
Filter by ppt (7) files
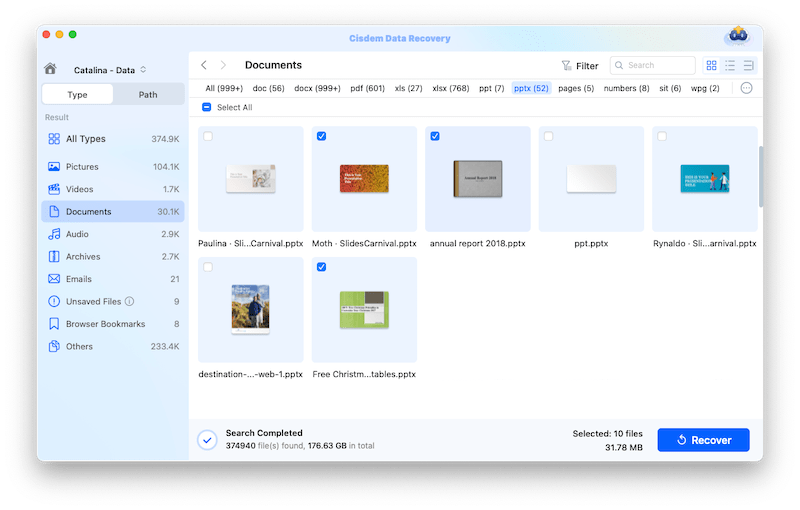pos(491,88)
